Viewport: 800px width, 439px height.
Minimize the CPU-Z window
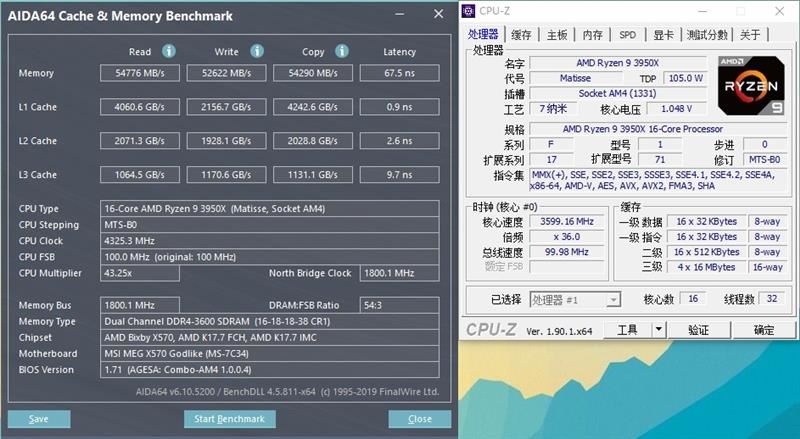point(703,11)
